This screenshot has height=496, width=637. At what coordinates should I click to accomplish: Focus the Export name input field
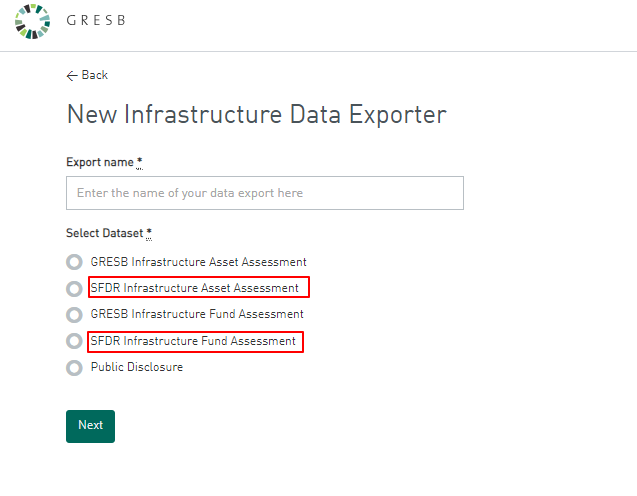tap(265, 193)
